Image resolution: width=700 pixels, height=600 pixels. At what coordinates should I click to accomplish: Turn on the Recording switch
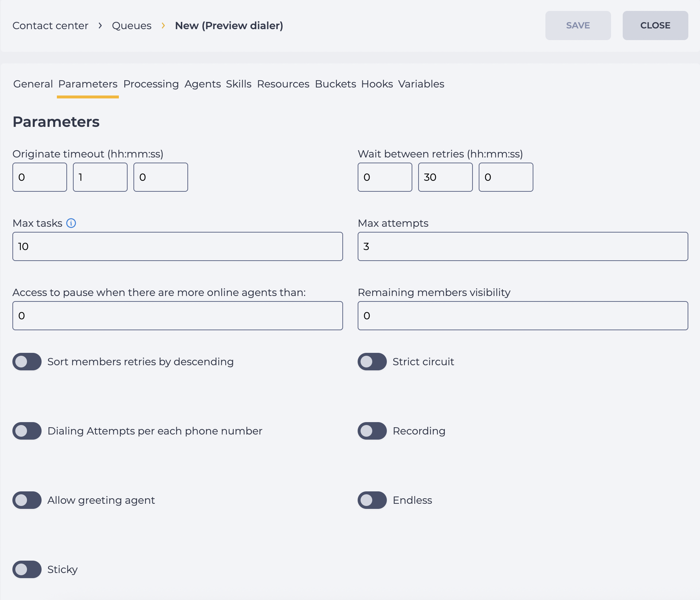[372, 431]
